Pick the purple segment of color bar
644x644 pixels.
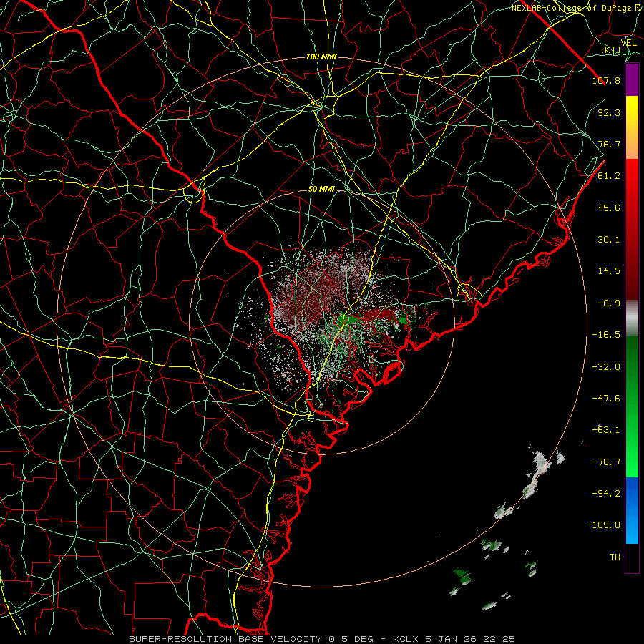pos(632,80)
